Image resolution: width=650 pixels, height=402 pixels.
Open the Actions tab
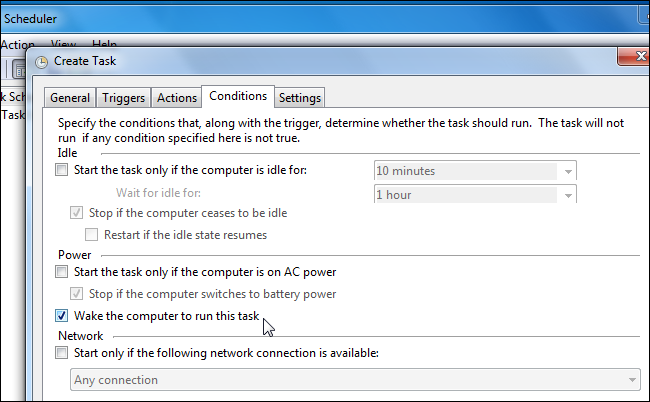(x=177, y=98)
